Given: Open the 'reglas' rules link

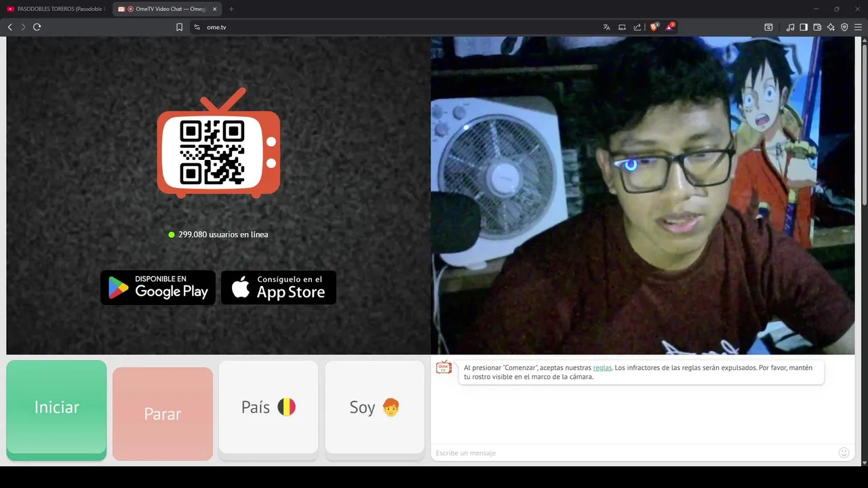Looking at the screenshot, I should click(602, 367).
